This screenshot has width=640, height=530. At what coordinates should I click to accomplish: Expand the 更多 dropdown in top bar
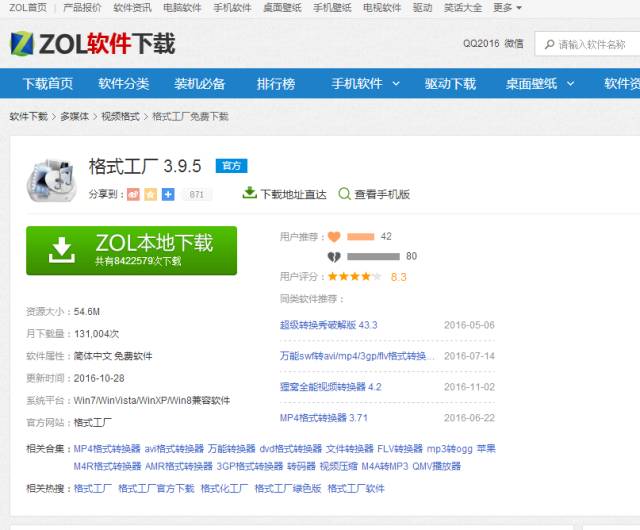click(x=507, y=7)
